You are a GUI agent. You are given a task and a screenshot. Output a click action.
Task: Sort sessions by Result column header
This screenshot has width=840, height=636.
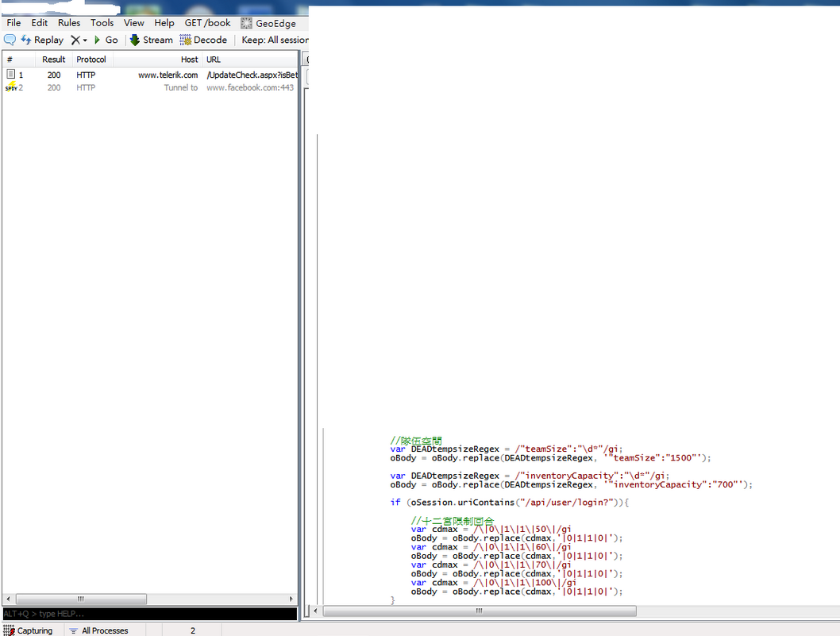pos(54,60)
